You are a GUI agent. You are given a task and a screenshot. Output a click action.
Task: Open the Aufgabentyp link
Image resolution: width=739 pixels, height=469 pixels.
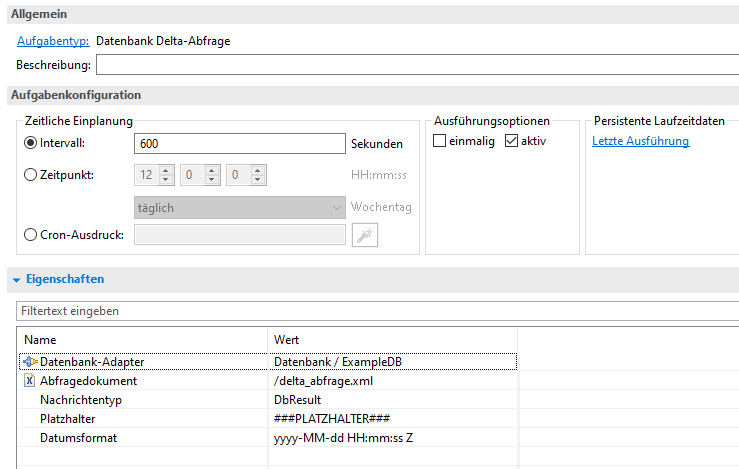[53, 41]
